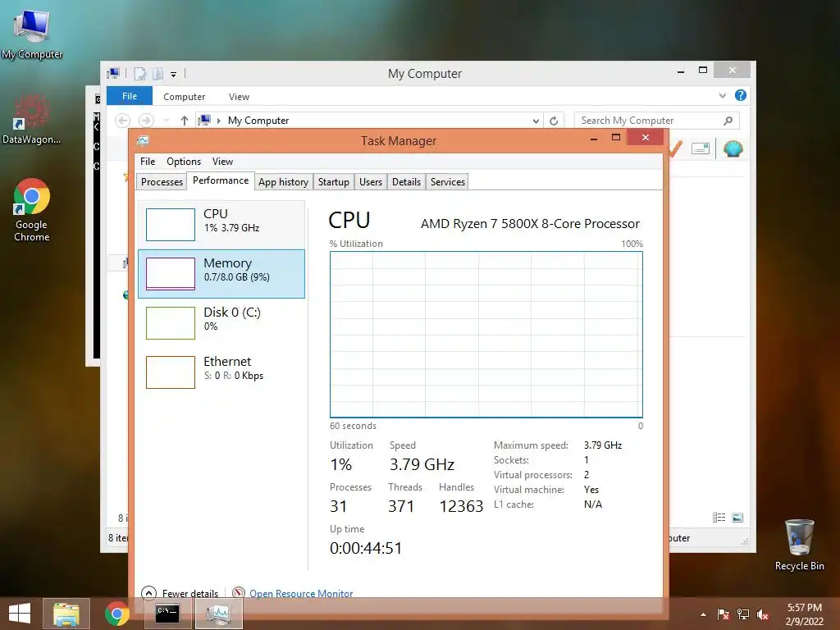Expand the ribbon chevron in My Computer
The width and height of the screenshot is (840, 630).
(722, 96)
